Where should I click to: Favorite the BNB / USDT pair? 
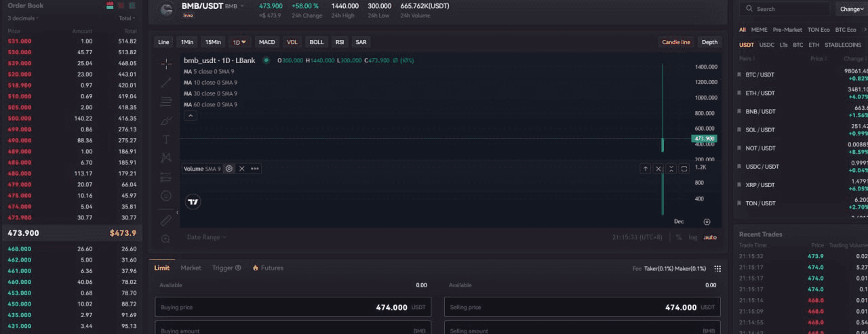pos(740,111)
